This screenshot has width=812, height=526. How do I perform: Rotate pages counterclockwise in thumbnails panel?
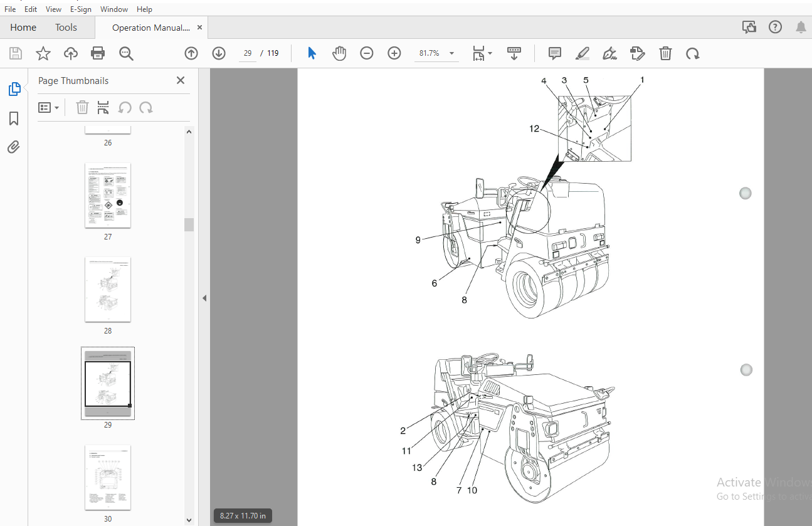[x=125, y=108]
